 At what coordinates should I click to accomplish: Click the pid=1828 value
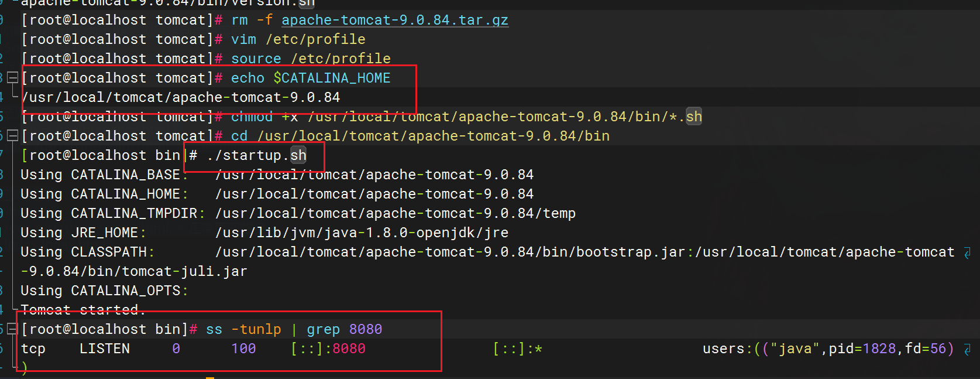pyautogui.click(x=862, y=349)
